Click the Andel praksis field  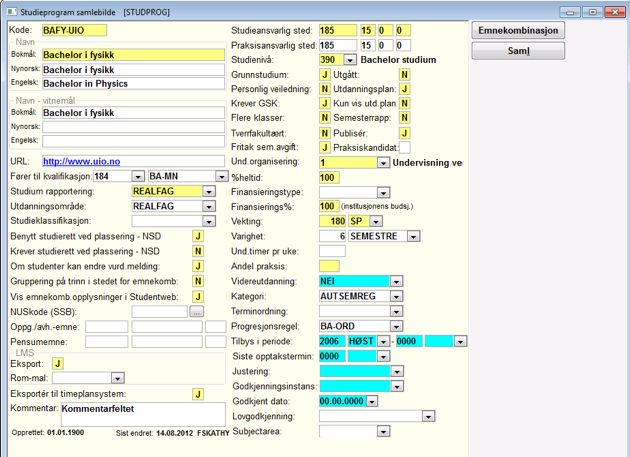tap(329, 266)
